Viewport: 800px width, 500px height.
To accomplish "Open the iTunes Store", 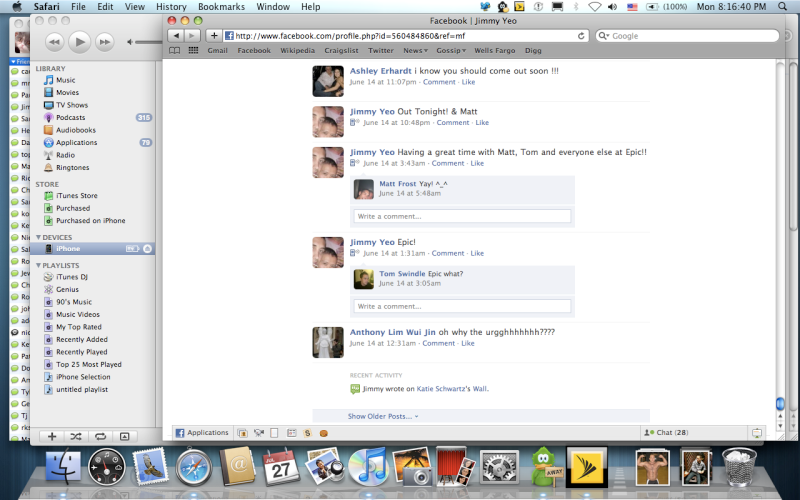I will tap(77, 195).
